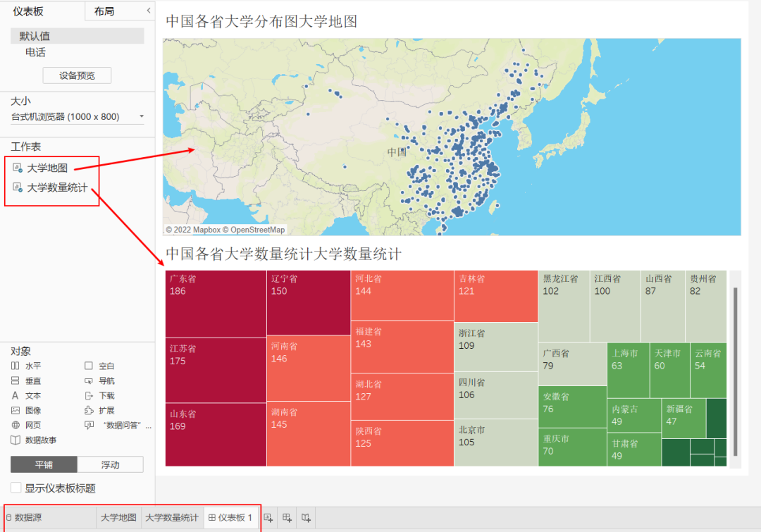Open the 大学数量统计 sheet tab at bottom

[172, 517]
